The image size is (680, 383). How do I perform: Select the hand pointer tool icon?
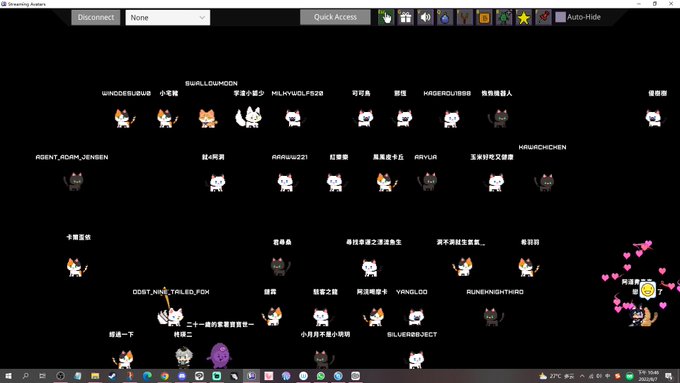386,17
